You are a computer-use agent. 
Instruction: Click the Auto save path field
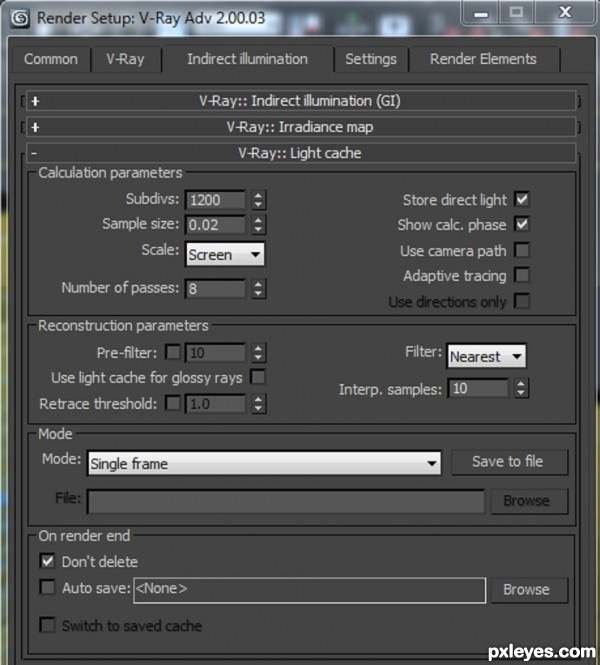pyautogui.click(x=310, y=590)
